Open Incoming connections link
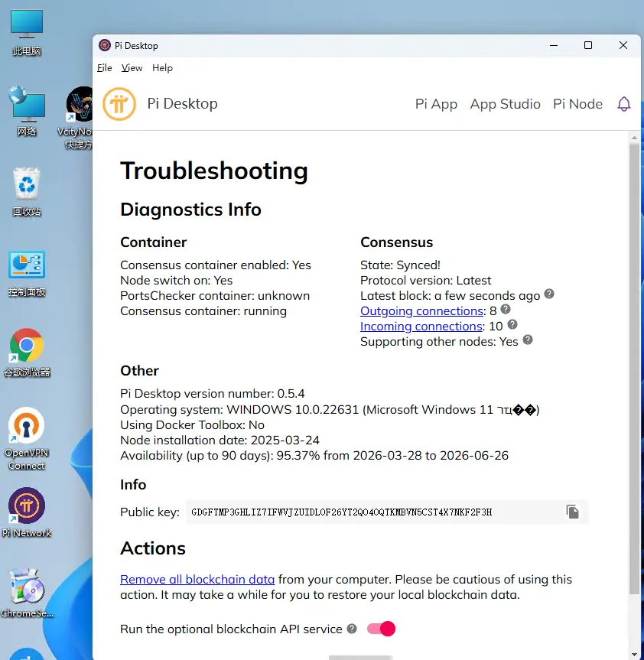 (x=421, y=327)
